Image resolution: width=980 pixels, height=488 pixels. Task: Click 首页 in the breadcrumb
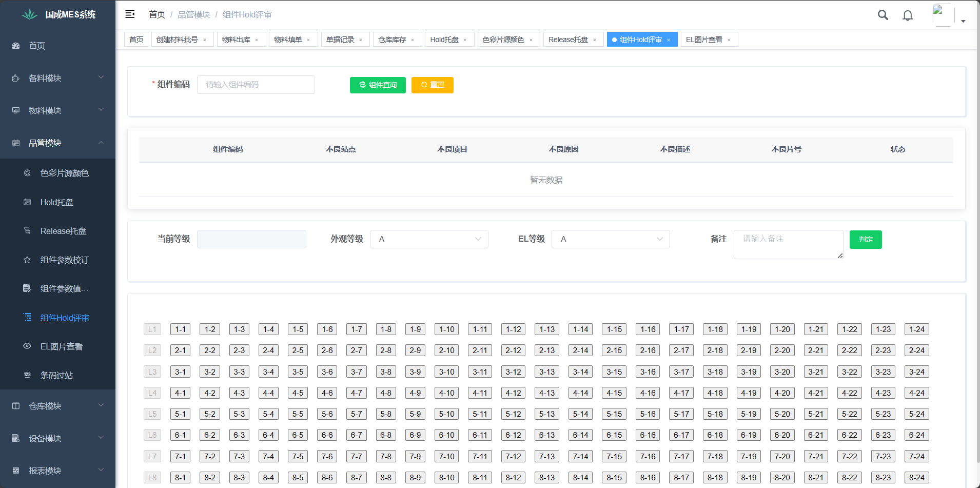click(x=157, y=14)
